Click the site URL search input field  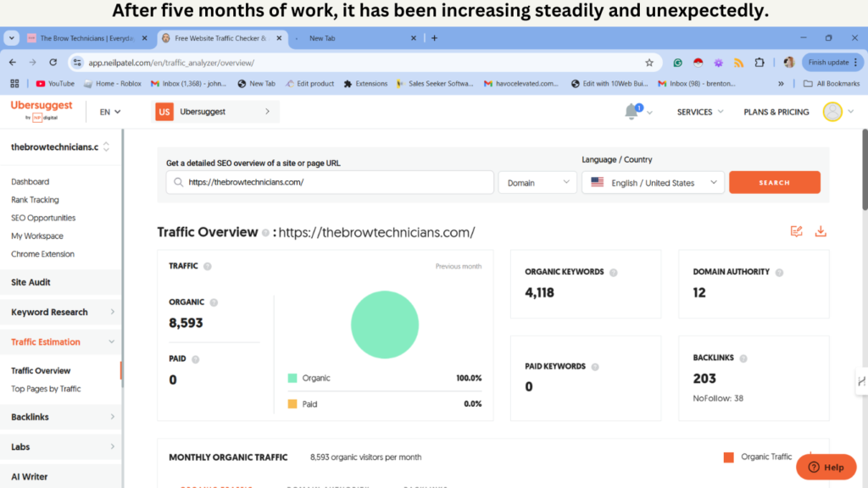tap(330, 183)
